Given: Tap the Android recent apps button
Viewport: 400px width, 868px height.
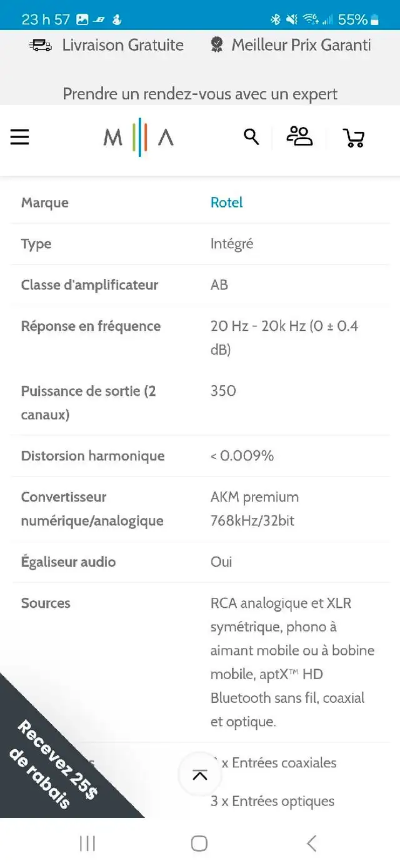Looking at the screenshot, I should tap(87, 844).
